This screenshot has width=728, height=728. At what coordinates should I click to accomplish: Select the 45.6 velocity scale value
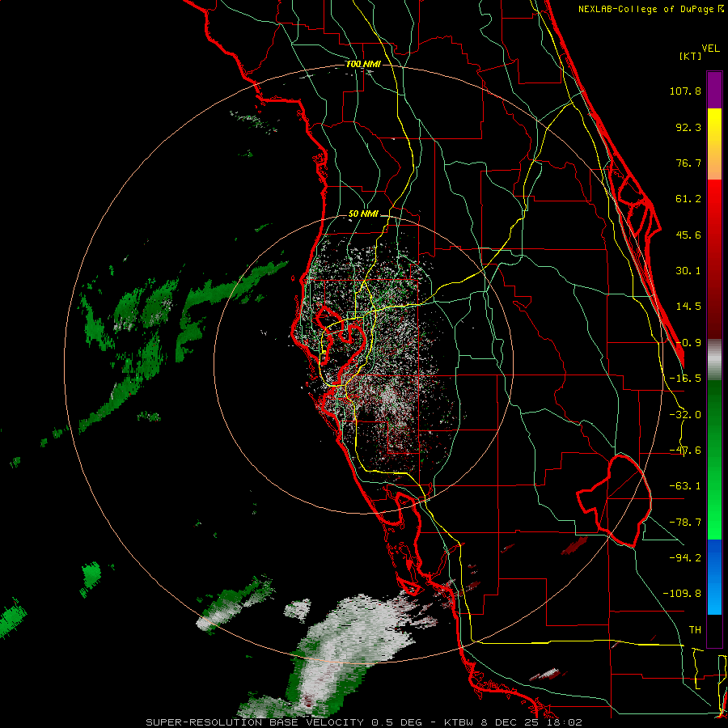coord(688,235)
